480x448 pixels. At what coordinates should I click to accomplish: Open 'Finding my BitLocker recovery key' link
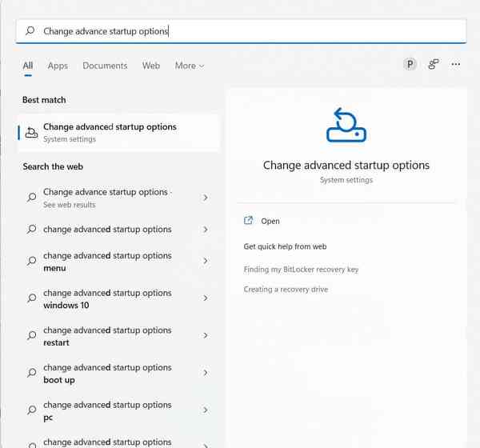(301, 270)
